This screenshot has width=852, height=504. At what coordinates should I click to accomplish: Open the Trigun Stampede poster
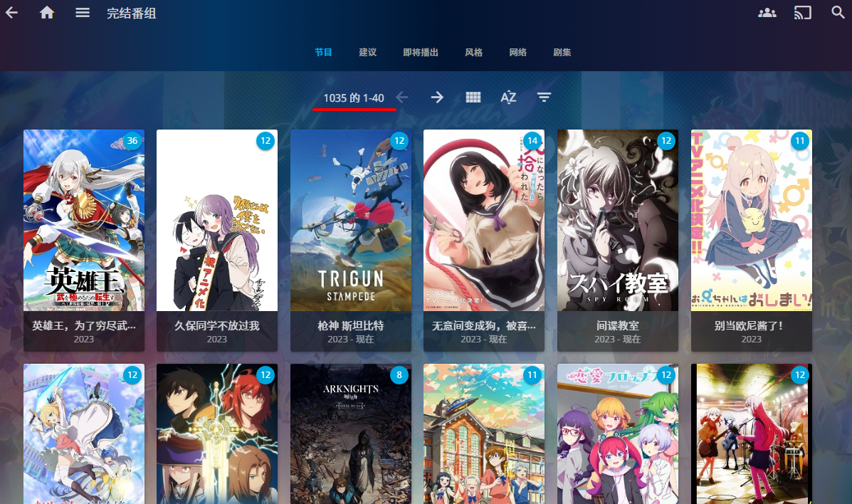pos(350,220)
